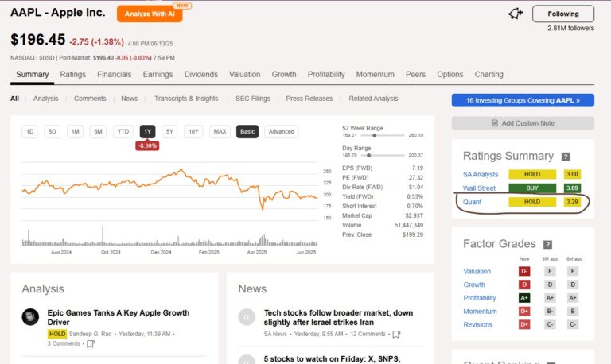Click the Sandeep G. Rao author avatar
Image resolution: width=611 pixels, height=364 pixels.
(30, 317)
